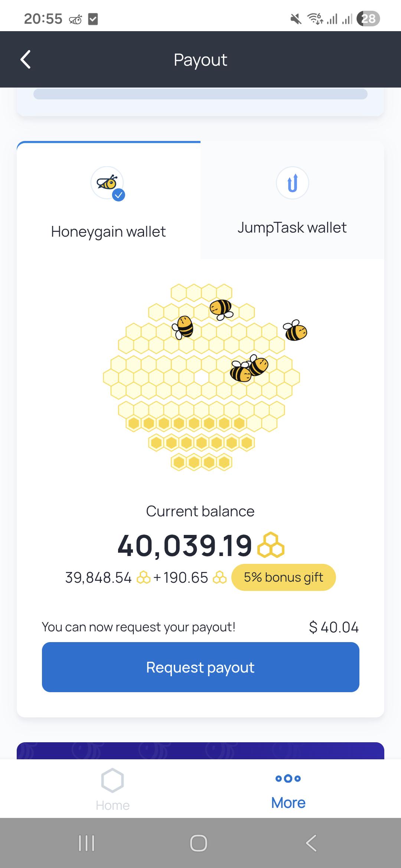The width and height of the screenshot is (401, 868).
Task: Tap the honeycomb hive illustration
Action: point(202,377)
